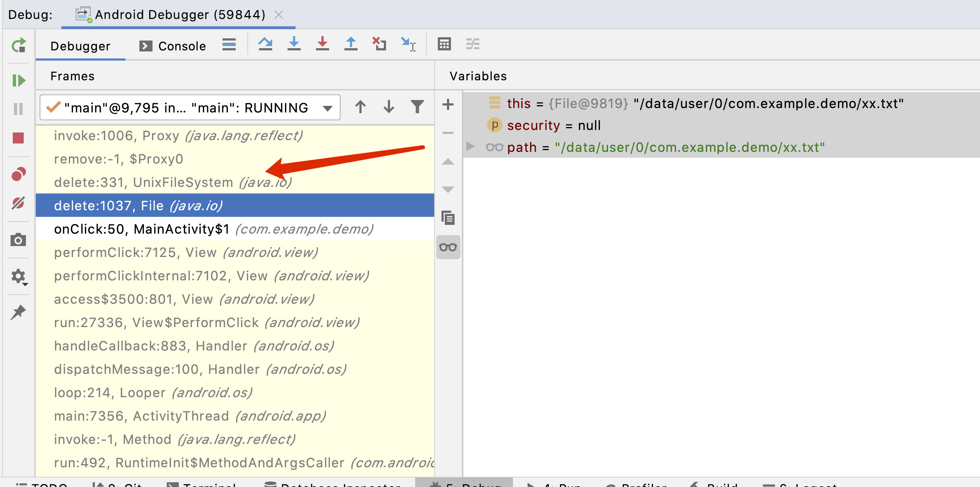Toggle frames filter funnel icon
This screenshot has height=487, width=980.
click(417, 107)
